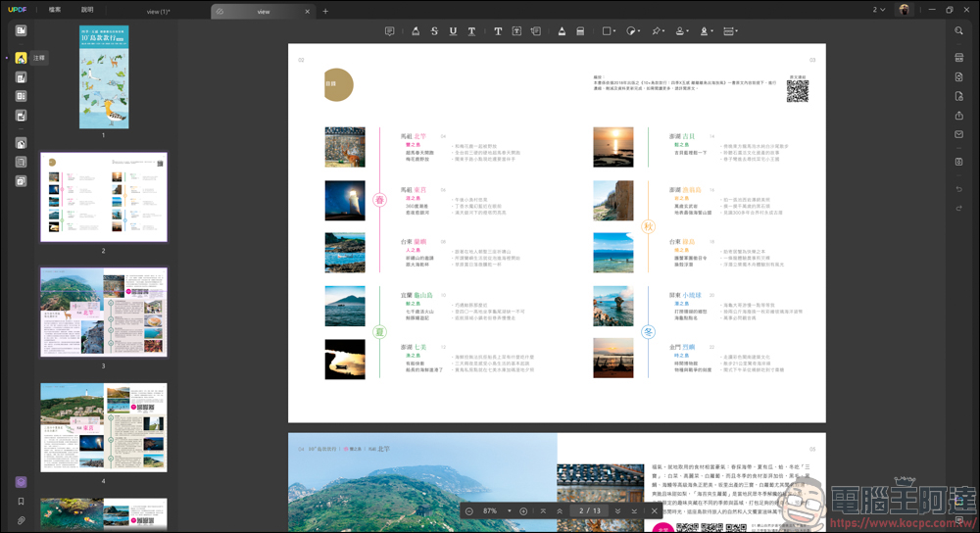Select the Signature tool
This screenshot has height=533, width=980.
pos(705,31)
